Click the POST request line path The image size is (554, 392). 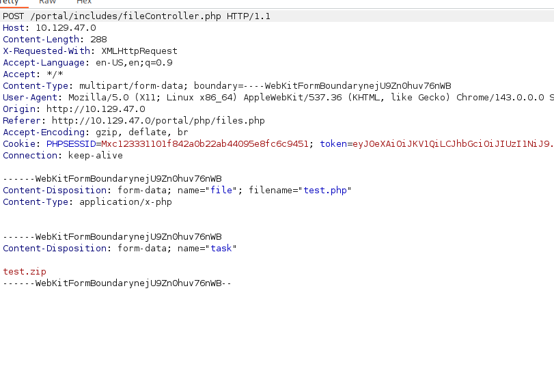tap(126, 16)
